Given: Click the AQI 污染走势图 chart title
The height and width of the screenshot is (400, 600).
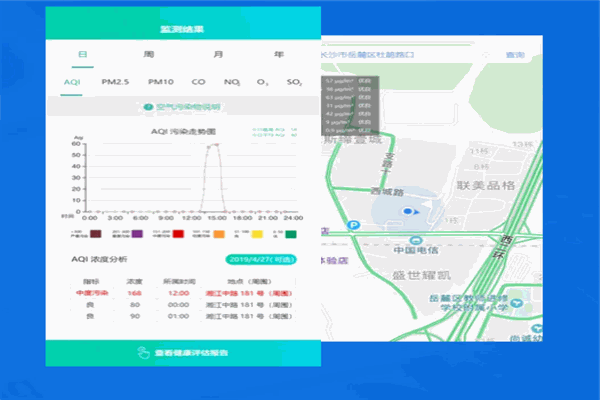Looking at the screenshot, I should coord(183,132).
